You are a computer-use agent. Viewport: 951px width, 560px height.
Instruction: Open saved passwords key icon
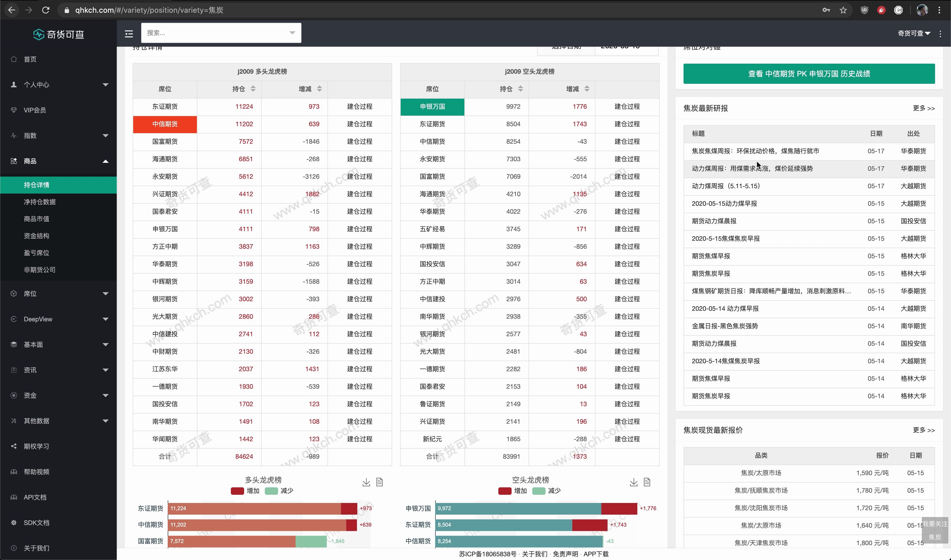826,10
